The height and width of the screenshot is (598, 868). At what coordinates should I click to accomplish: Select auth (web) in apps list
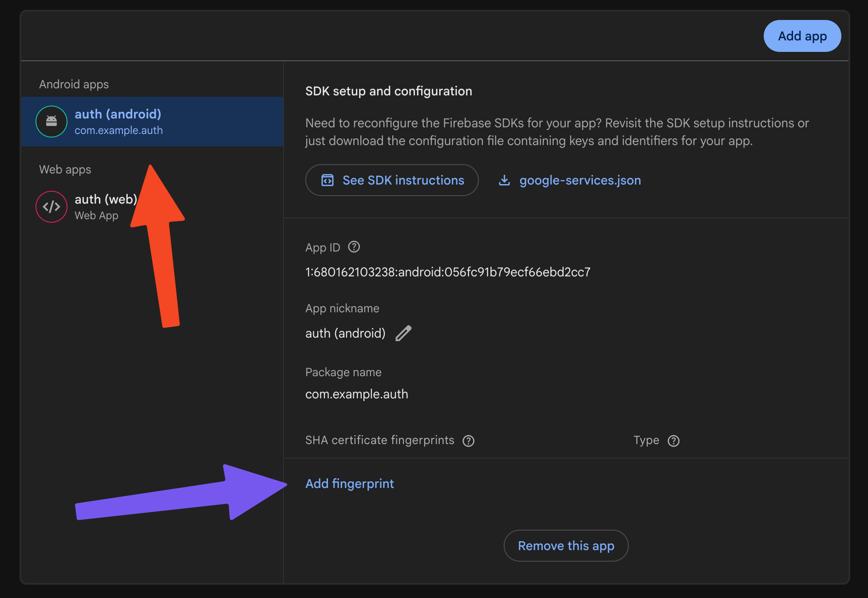click(106, 199)
